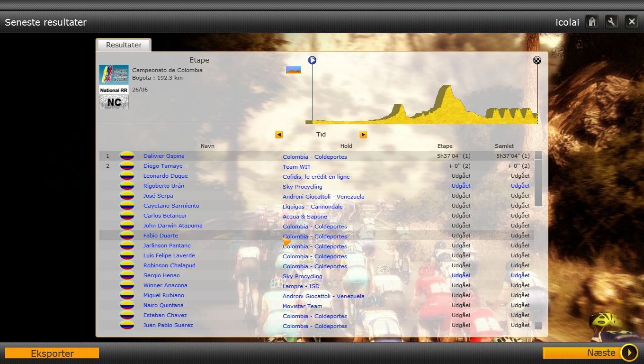The image size is (644, 364).
Task: Open Movistar Team link
Action: click(302, 306)
